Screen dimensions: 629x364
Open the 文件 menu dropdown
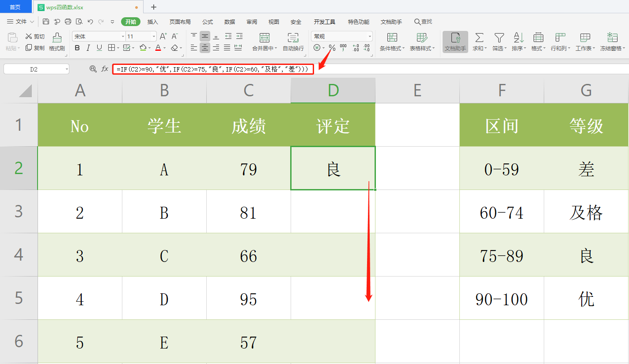(21, 22)
